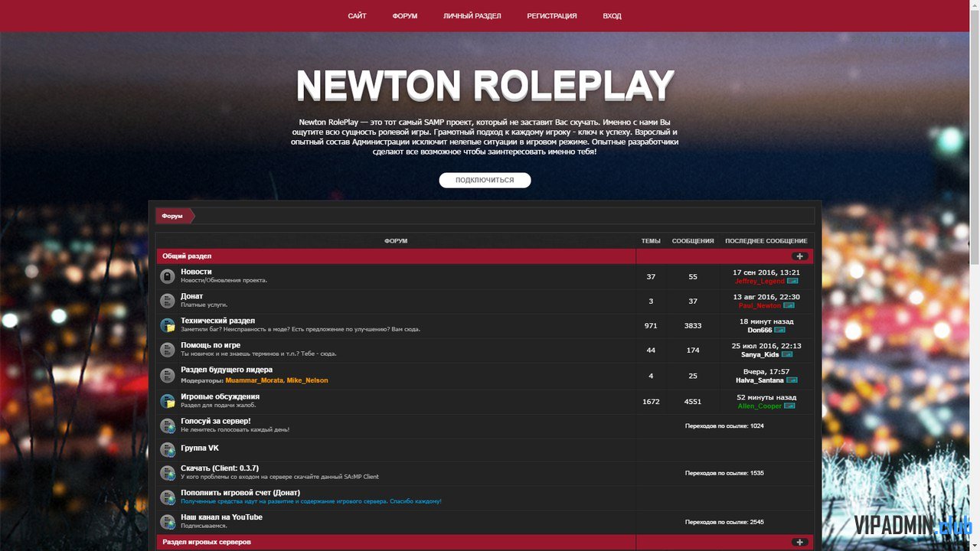
Task: Open Sanya_Kids user profile link
Action: [759, 354]
